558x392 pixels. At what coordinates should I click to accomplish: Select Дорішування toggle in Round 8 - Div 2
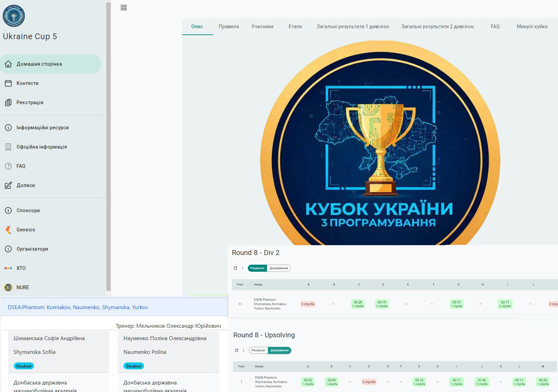tap(279, 268)
